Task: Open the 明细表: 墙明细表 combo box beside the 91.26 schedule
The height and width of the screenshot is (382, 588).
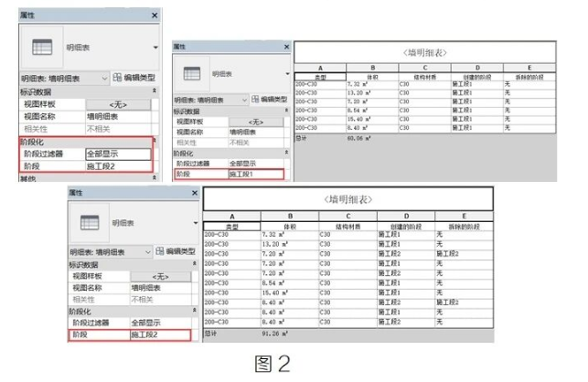Action: [111, 252]
